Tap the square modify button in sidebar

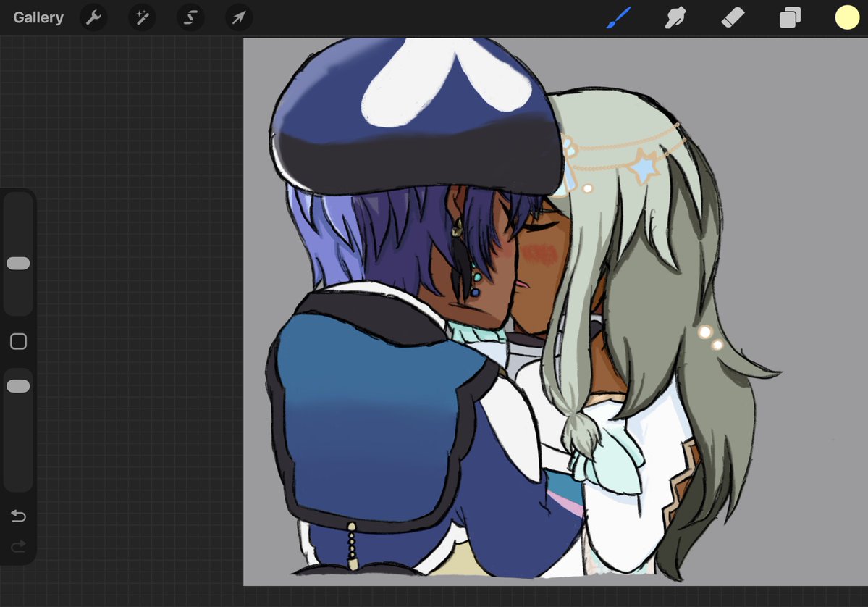point(18,341)
